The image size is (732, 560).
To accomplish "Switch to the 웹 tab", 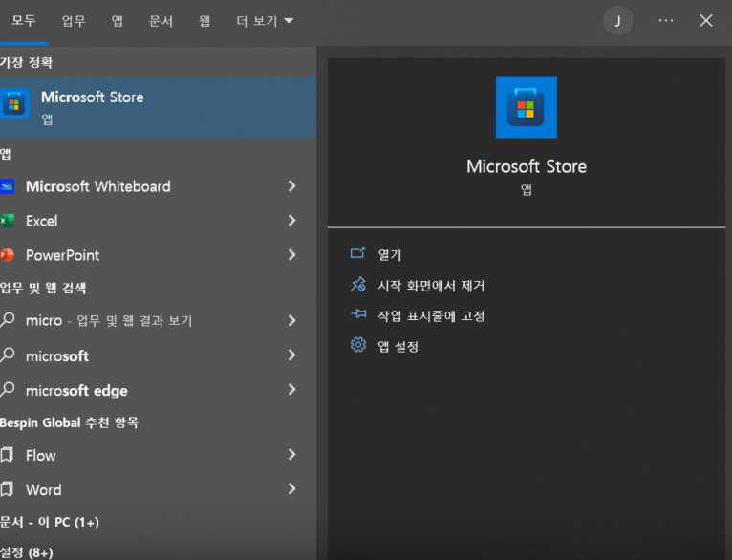I will coord(205,21).
